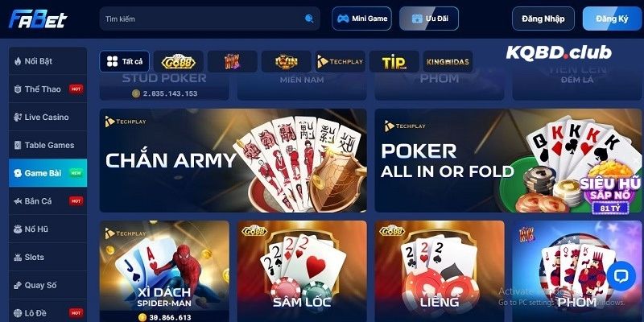Open the Chắn Army game banner
The width and height of the screenshot is (644, 322).
point(233,160)
